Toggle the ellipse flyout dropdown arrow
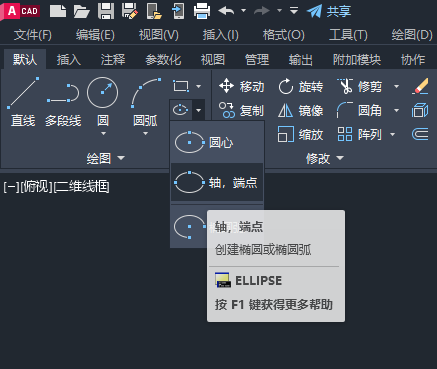437x369 pixels. (x=199, y=110)
